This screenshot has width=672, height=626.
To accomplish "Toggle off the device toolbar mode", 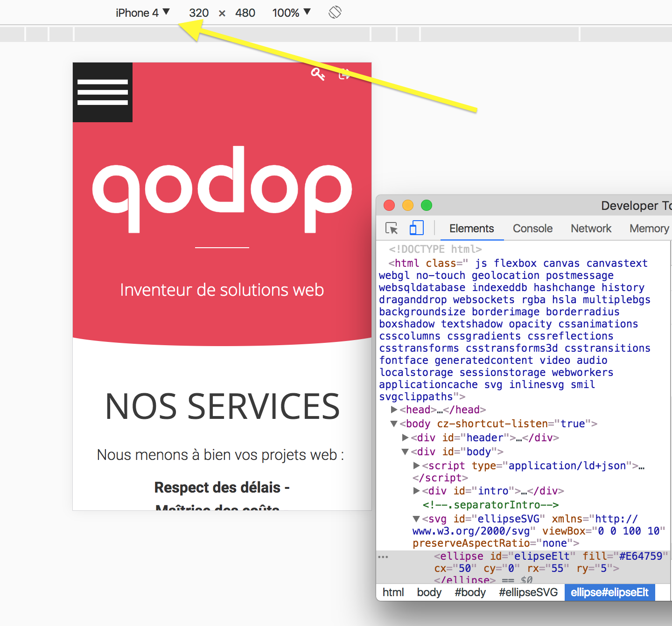I will [x=416, y=228].
